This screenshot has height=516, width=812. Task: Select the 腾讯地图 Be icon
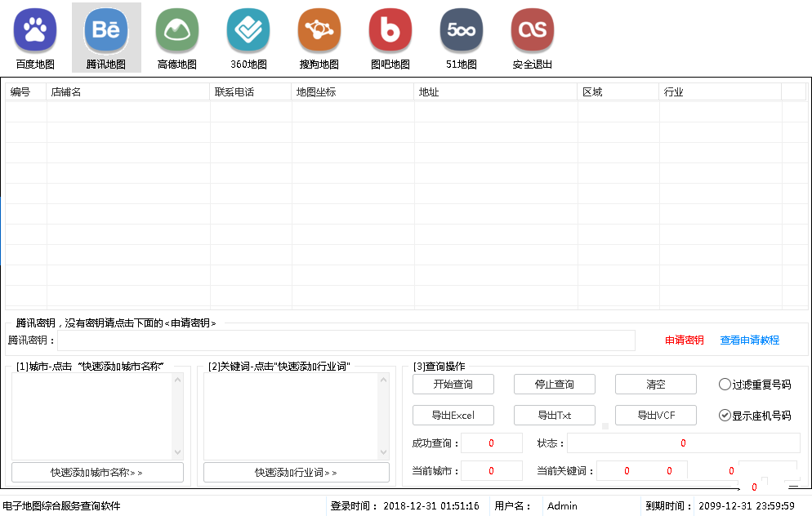coord(106,30)
